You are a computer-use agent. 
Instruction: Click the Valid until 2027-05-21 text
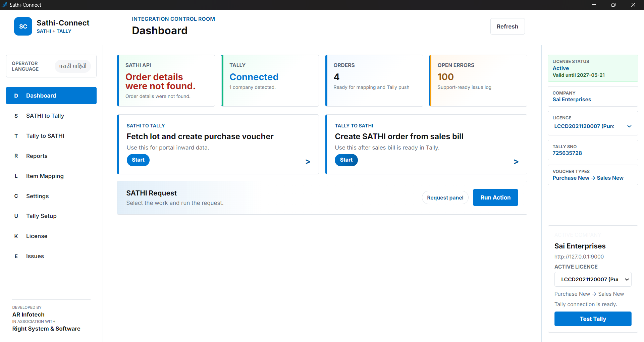coord(579,75)
